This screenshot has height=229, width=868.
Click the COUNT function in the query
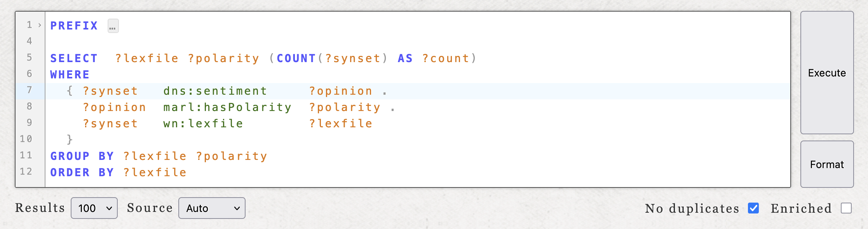point(296,58)
